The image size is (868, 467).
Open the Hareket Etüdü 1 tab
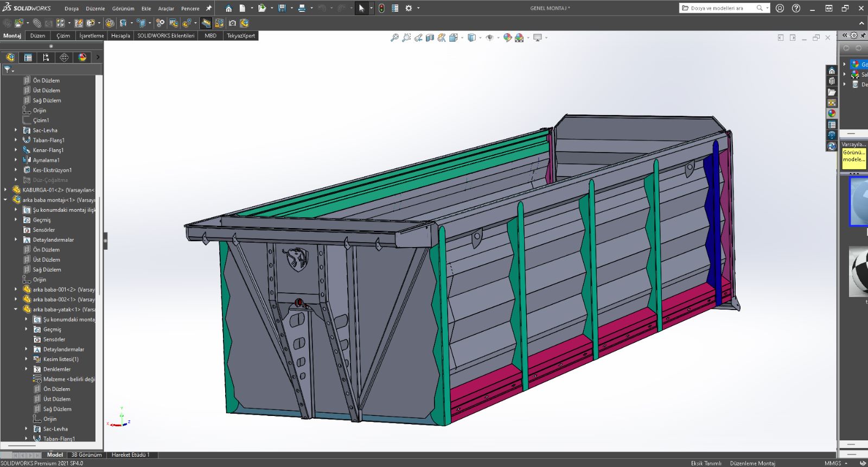click(x=130, y=455)
